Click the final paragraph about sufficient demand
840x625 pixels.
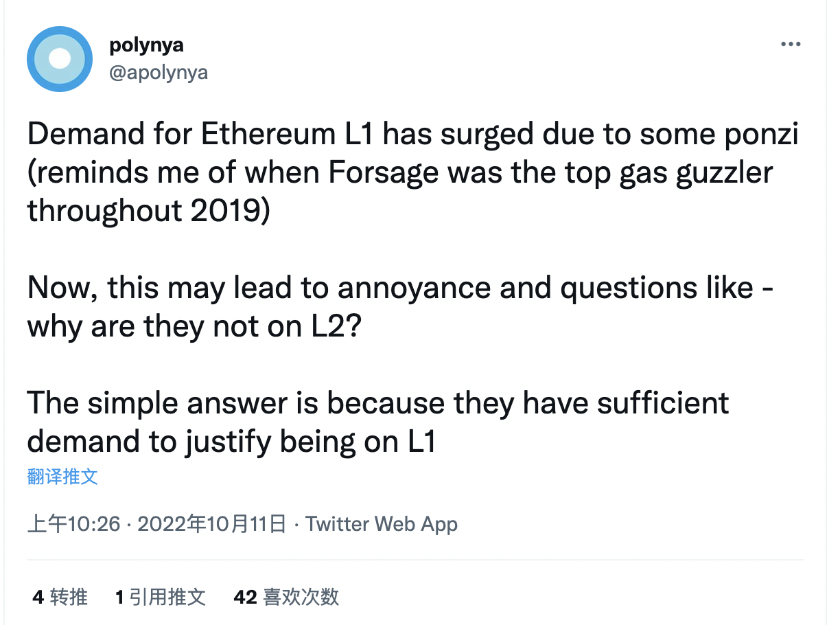378,422
